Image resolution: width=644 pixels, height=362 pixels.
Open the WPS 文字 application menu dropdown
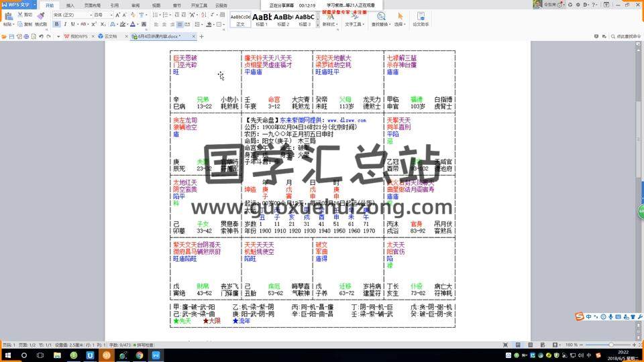[34, 4]
